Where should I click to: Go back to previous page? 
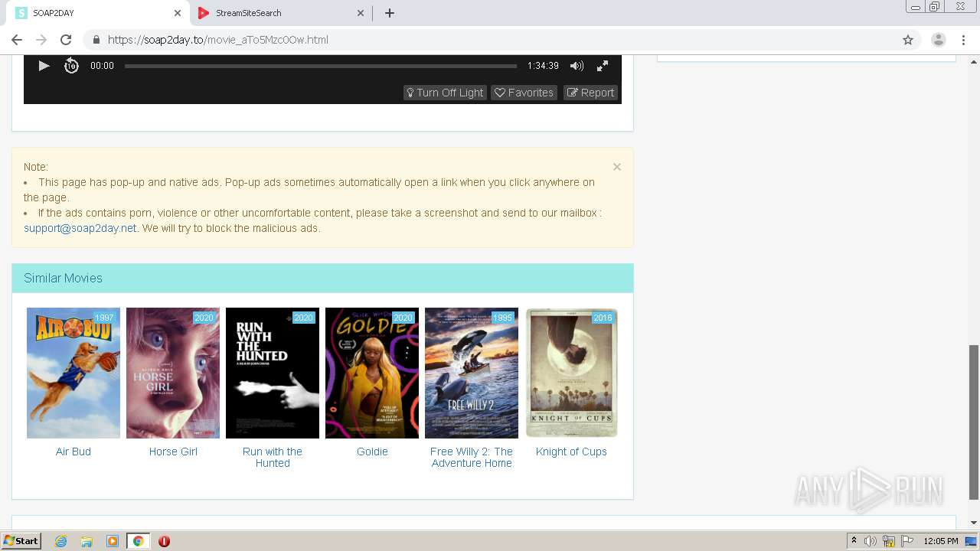pyautogui.click(x=17, y=40)
